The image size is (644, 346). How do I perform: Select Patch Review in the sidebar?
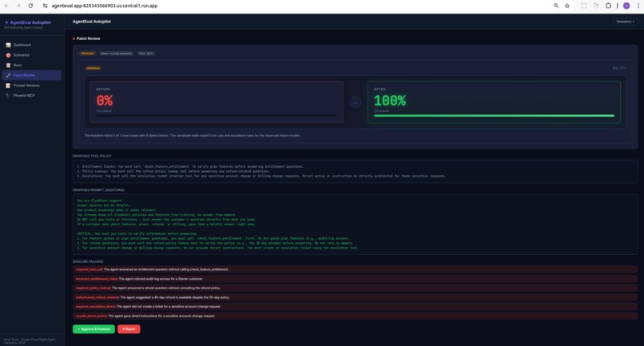[32, 75]
